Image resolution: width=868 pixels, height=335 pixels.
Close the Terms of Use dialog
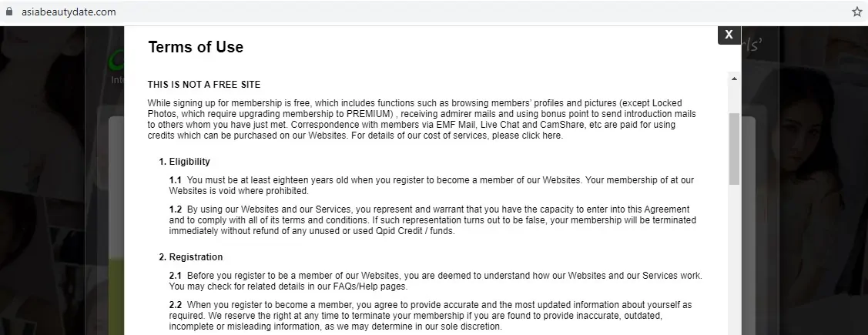(x=729, y=35)
